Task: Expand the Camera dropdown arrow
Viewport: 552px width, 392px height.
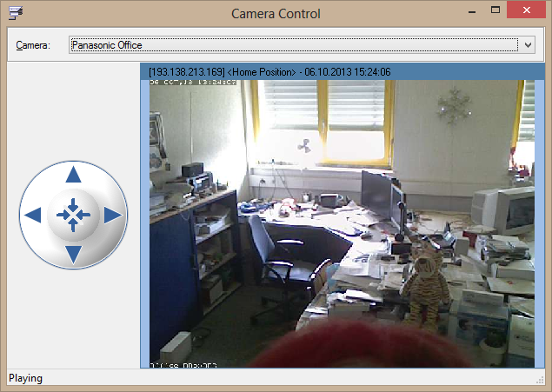Action: pos(528,44)
